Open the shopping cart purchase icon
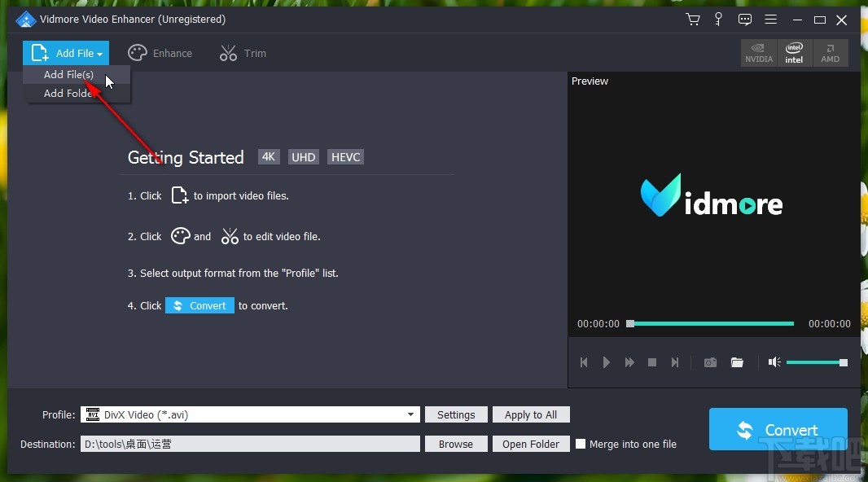868x482 pixels. 692,20
